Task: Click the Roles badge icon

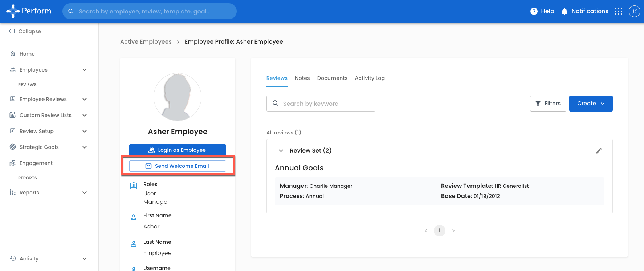Action: [x=134, y=186]
